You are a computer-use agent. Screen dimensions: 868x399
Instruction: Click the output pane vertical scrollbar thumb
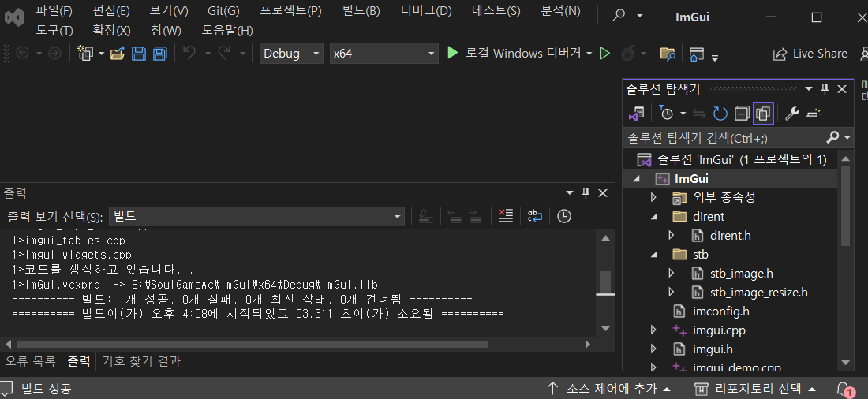point(605,283)
